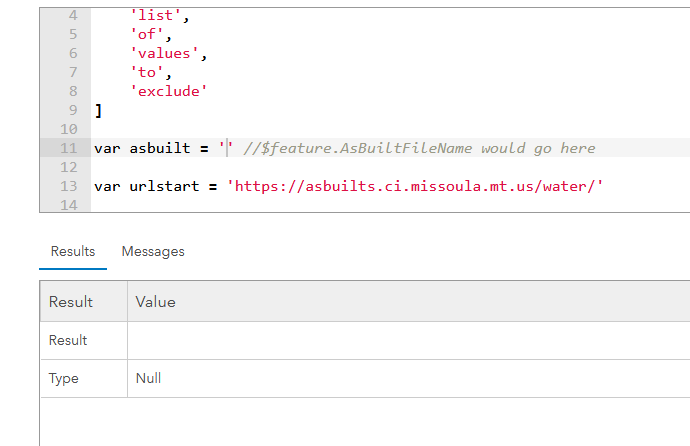
Task: Click the 'of' string on line 5
Action: 147,34
